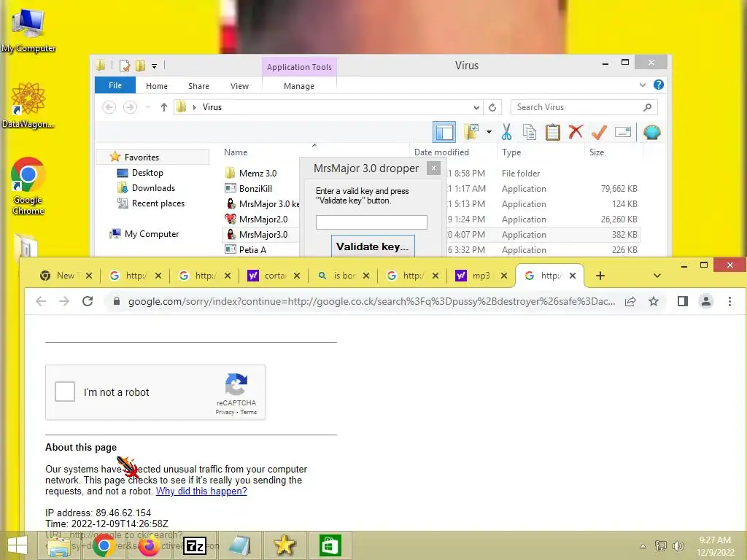
Task: Open Chrome side panel icon
Action: (x=683, y=301)
